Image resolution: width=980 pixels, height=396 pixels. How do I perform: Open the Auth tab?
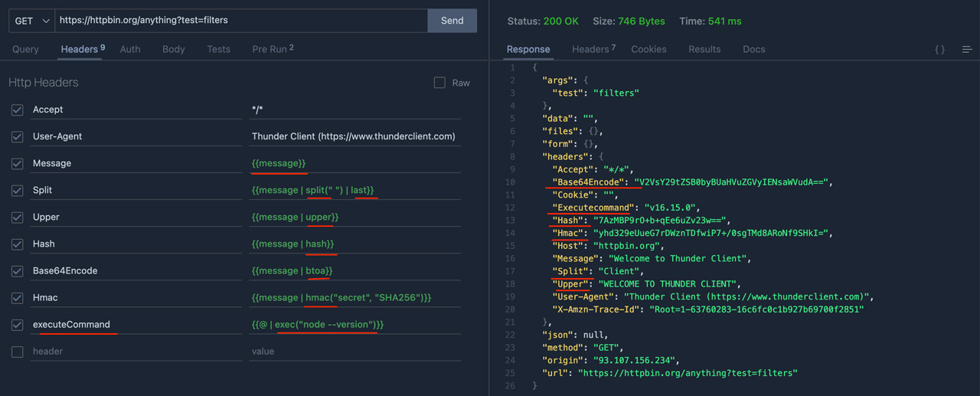(130, 49)
